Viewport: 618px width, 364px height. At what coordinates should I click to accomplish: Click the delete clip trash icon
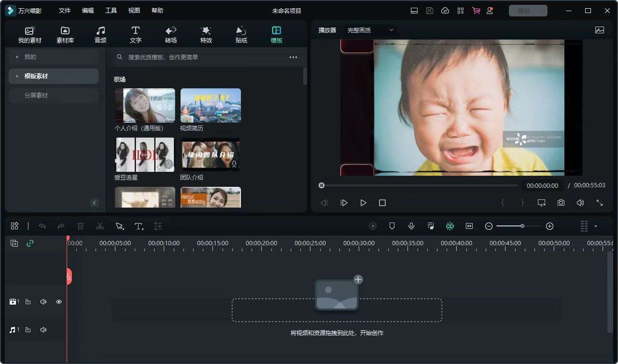81,226
